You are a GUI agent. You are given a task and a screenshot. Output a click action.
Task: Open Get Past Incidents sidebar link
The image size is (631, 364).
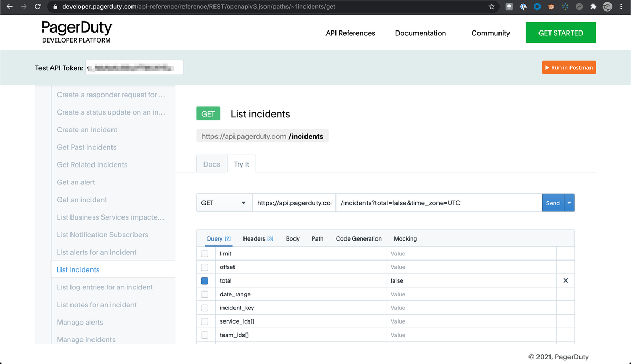click(87, 147)
